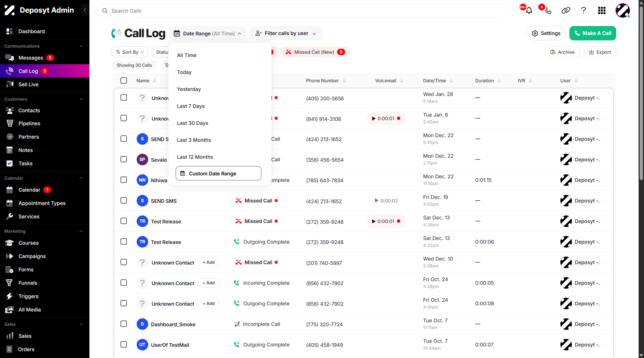Screen dimensions: 644x358
Task: Select checkbox for UserOf TestMail row
Action: click(124, 344)
